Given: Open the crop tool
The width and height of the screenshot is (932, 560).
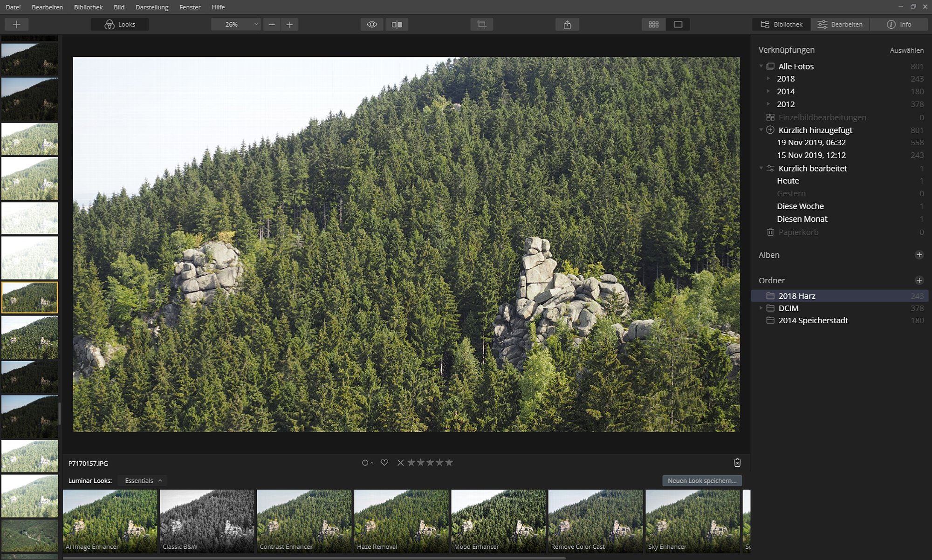Looking at the screenshot, I should coord(482,24).
